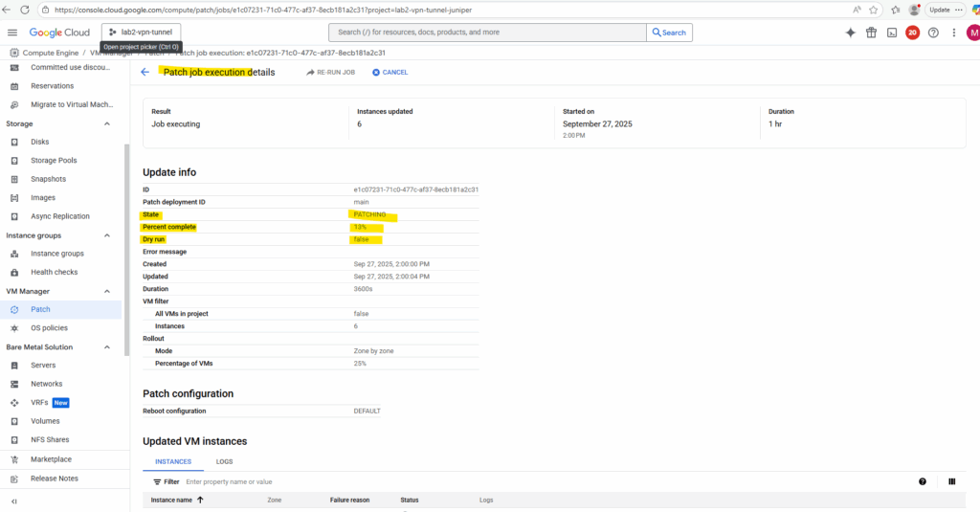Screen dimensions: 980x512
Task: Collapse the Bare Metal Solution section
Action: [107, 347]
